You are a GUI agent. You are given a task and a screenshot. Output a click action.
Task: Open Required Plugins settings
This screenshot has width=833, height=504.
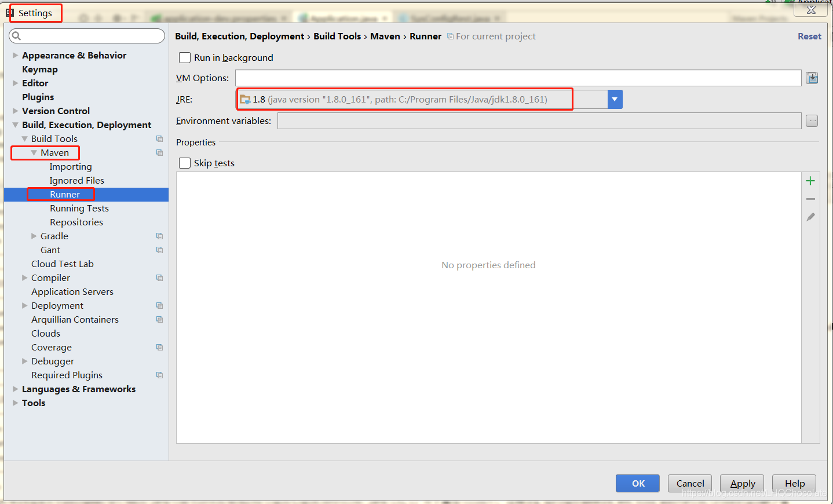[67, 375]
